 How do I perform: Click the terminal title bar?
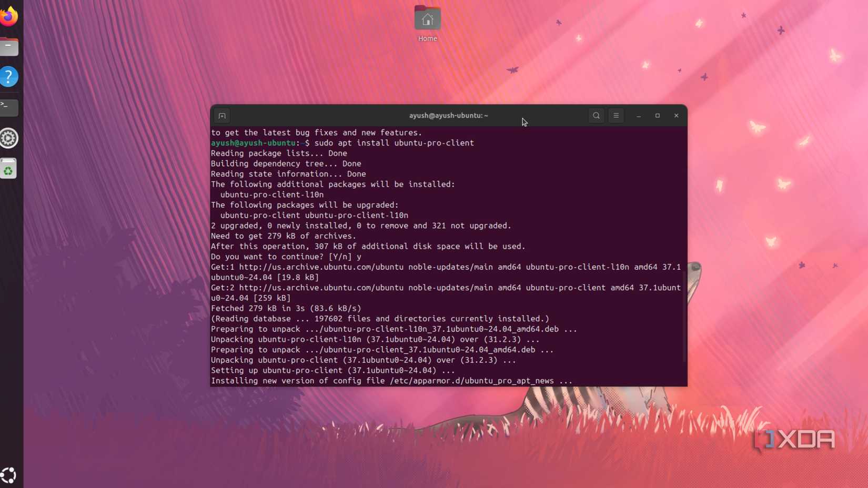click(x=448, y=116)
